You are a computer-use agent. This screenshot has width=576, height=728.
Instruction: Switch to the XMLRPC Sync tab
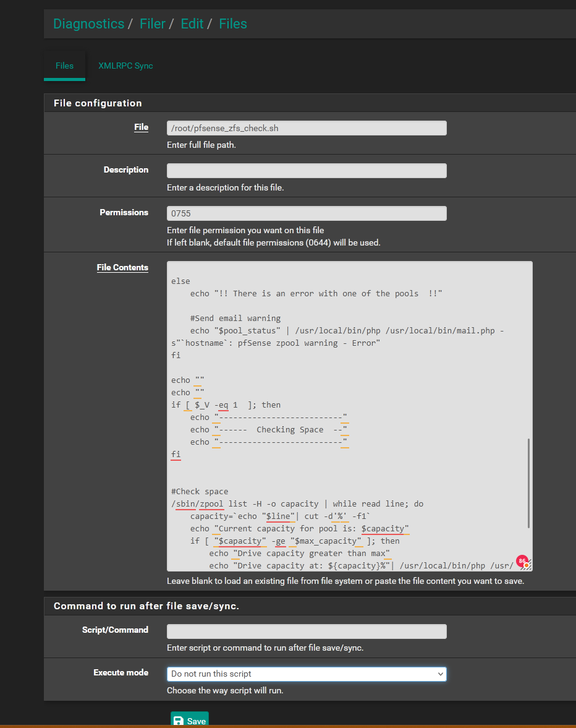(x=125, y=66)
